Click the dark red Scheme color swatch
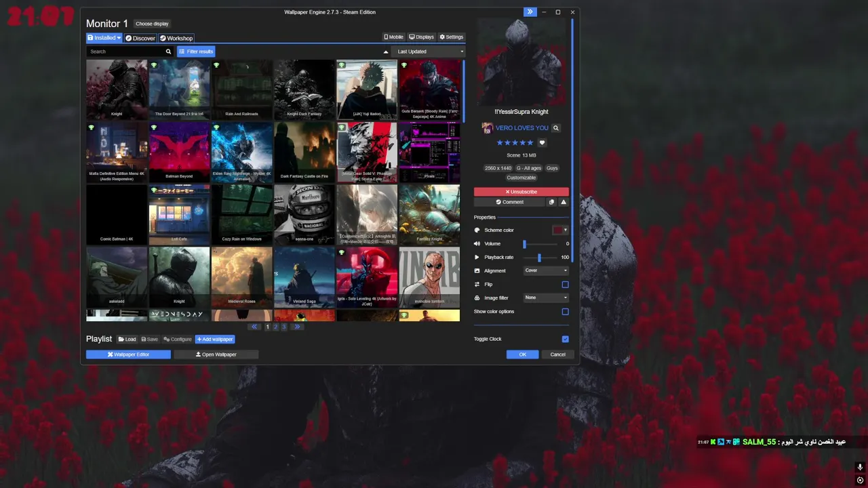The width and height of the screenshot is (868, 488). click(557, 230)
